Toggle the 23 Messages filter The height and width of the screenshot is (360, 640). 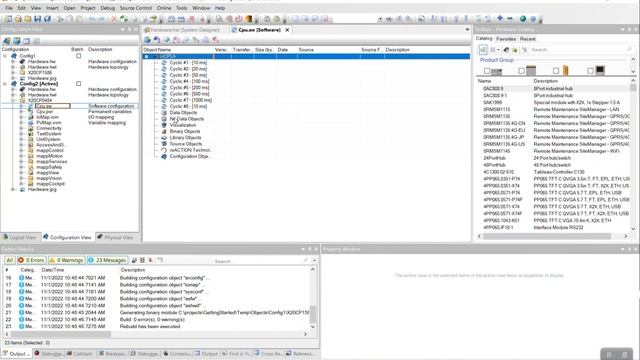point(107,260)
